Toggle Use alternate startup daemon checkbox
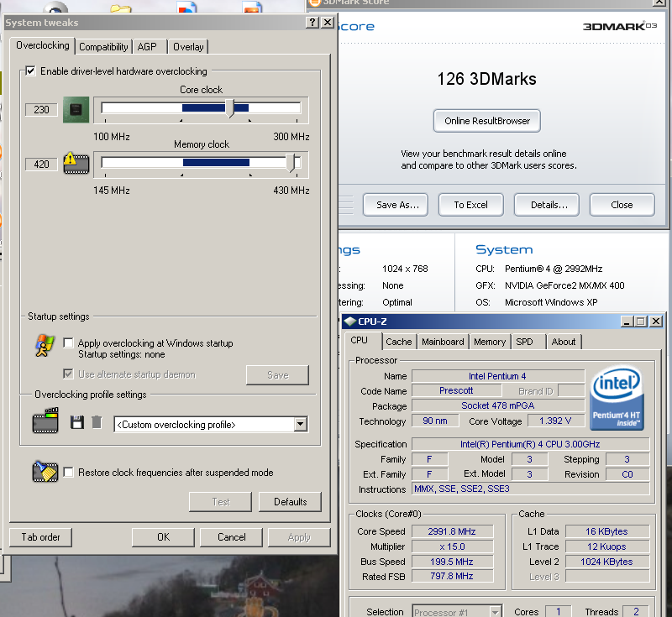This screenshot has height=617, width=672. click(68, 374)
